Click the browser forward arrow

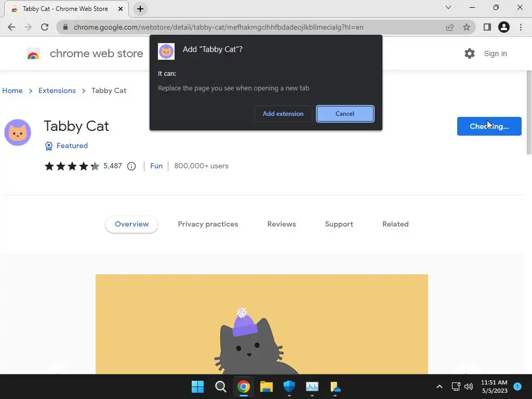tap(28, 27)
